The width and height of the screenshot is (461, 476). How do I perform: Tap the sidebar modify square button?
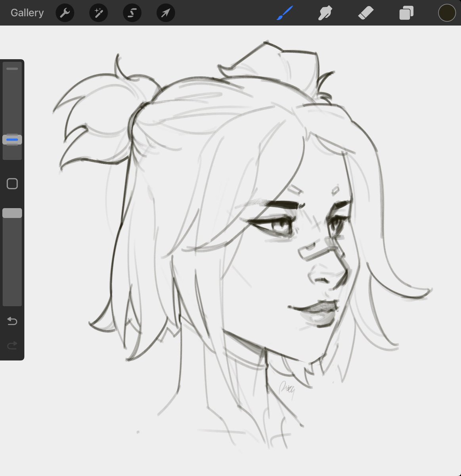coord(12,184)
